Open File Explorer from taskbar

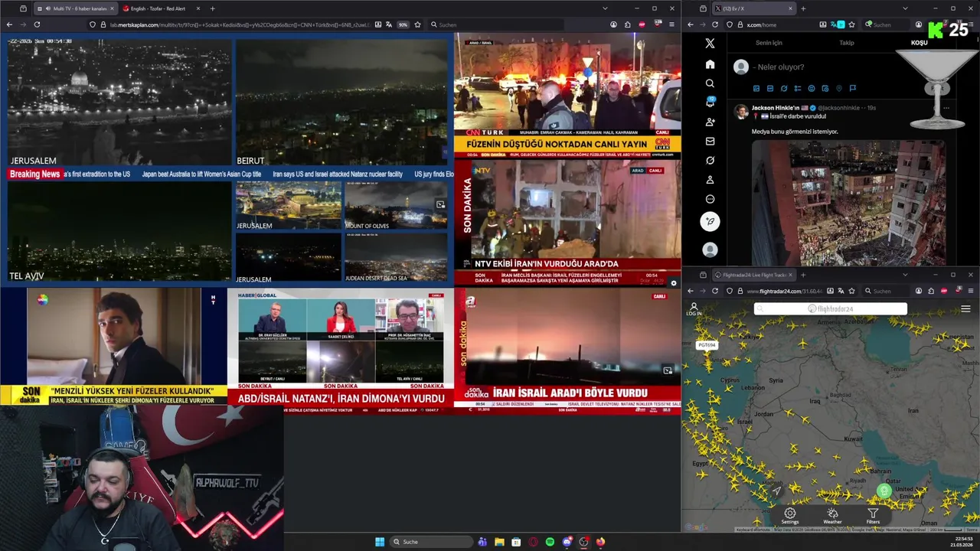tap(499, 542)
